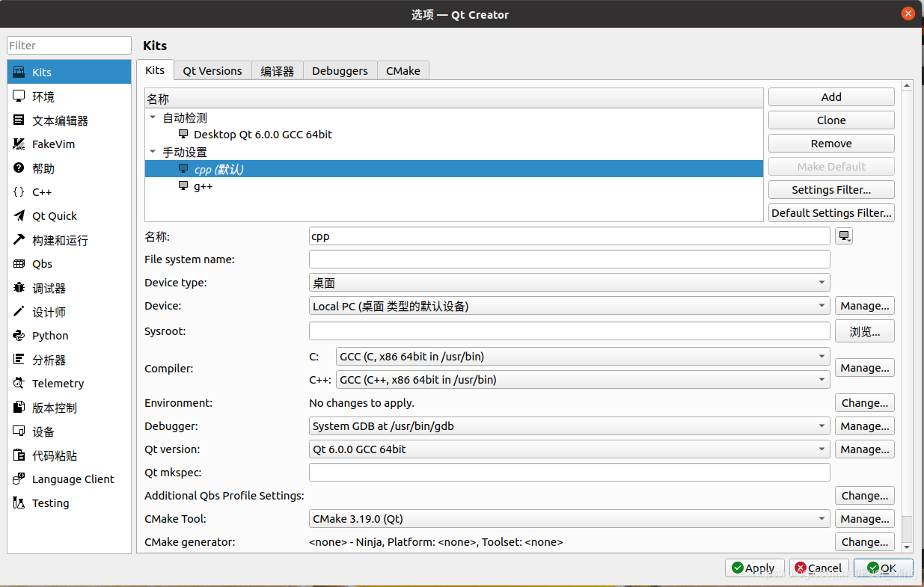Click Manage... next to CMake Tool
The height and width of the screenshot is (587, 924).
[x=865, y=519]
